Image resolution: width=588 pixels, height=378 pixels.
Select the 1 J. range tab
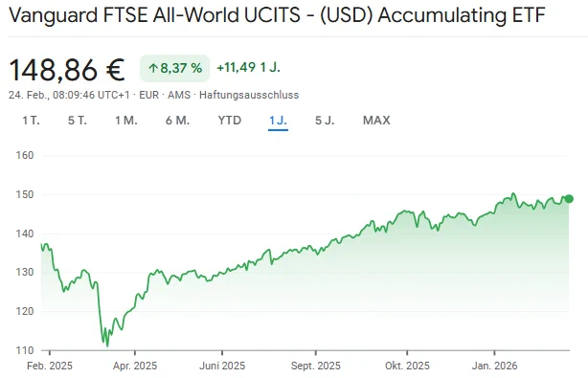pos(278,121)
